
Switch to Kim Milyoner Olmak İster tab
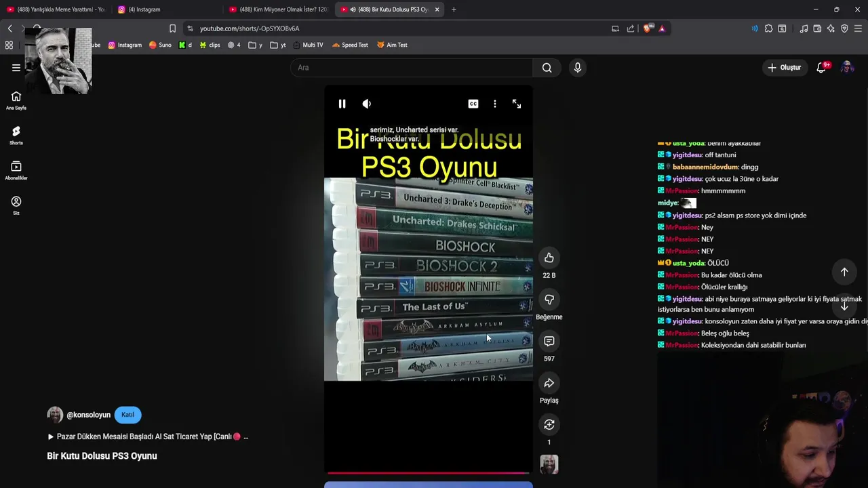(x=278, y=9)
